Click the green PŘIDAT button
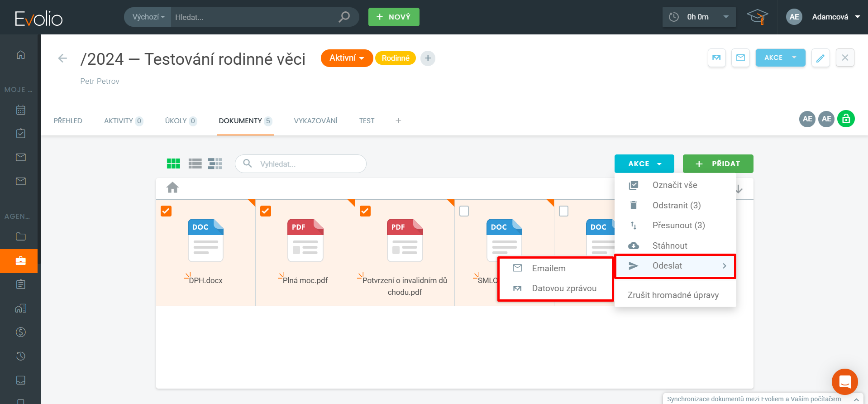Image resolution: width=868 pixels, height=404 pixels. pos(718,164)
